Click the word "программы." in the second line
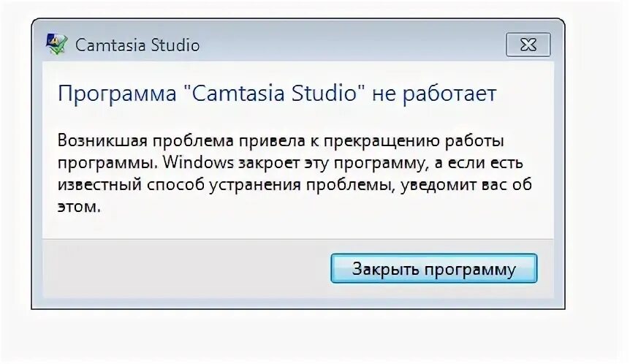630x364 pixels. (x=106, y=162)
